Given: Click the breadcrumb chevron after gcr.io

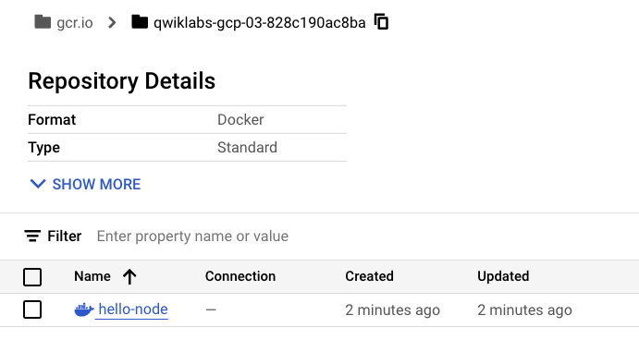Looking at the screenshot, I should (112, 22).
